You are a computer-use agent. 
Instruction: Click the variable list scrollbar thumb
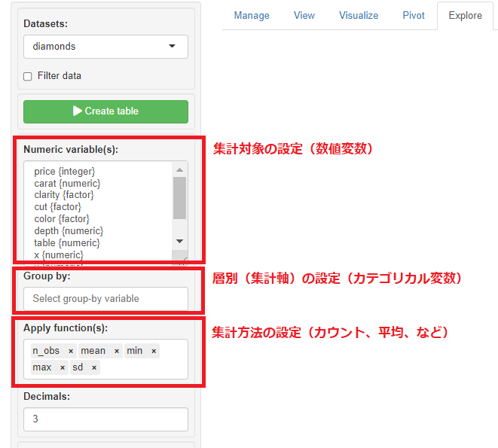pyautogui.click(x=180, y=197)
